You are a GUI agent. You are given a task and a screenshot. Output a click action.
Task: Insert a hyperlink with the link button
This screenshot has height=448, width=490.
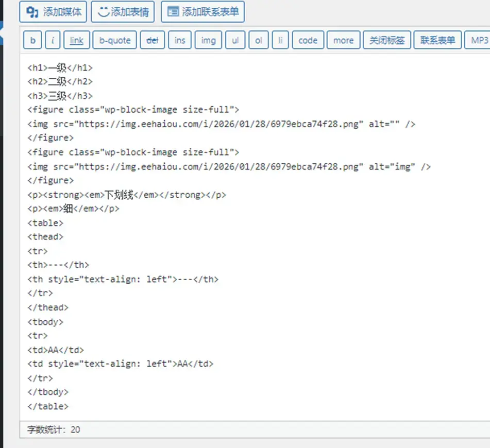pyautogui.click(x=76, y=40)
